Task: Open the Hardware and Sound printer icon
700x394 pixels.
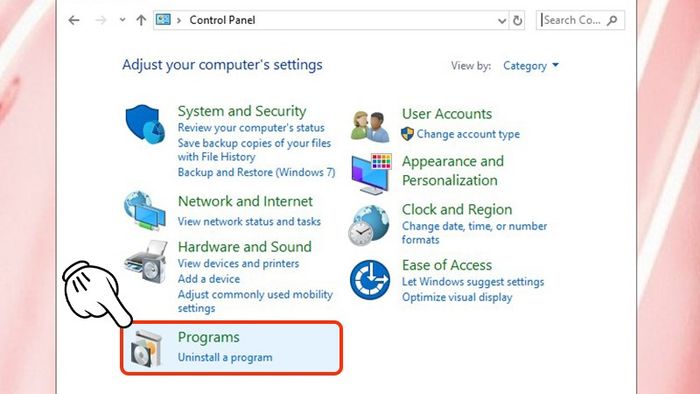Action: [146, 261]
